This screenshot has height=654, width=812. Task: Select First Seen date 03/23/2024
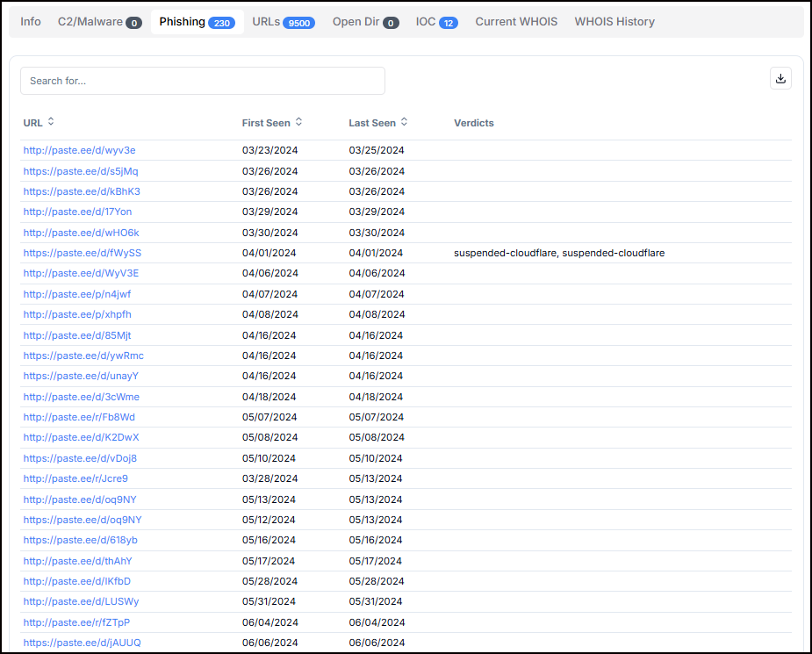[269, 150]
